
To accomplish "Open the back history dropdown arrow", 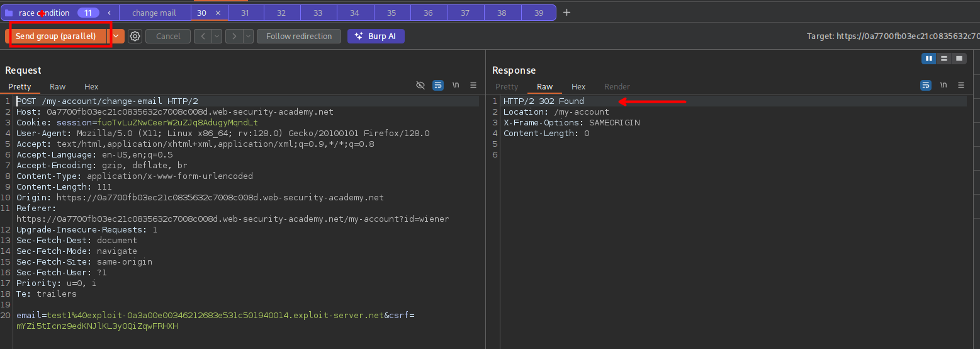I will [x=217, y=37].
